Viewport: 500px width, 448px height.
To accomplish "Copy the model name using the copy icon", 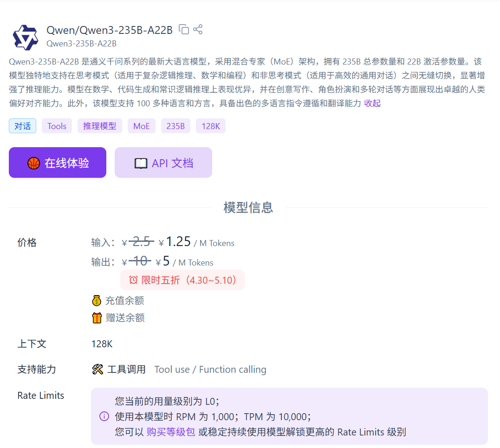I will 184,29.
